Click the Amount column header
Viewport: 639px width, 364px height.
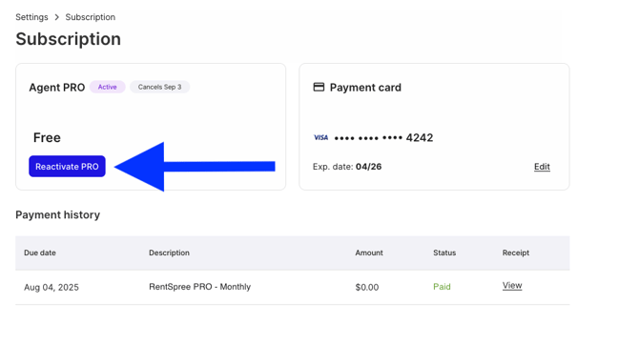click(x=369, y=253)
